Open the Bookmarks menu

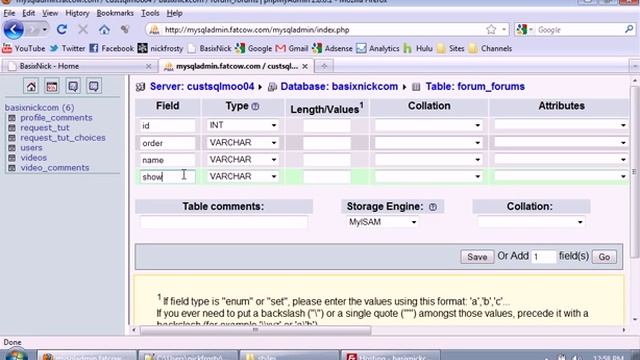(x=115, y=13)
